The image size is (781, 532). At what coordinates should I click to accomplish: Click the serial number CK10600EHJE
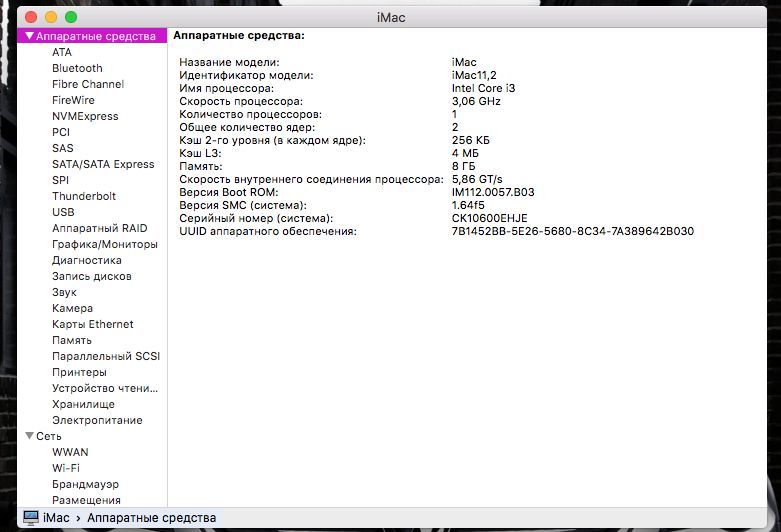click(x=490, y=218)
